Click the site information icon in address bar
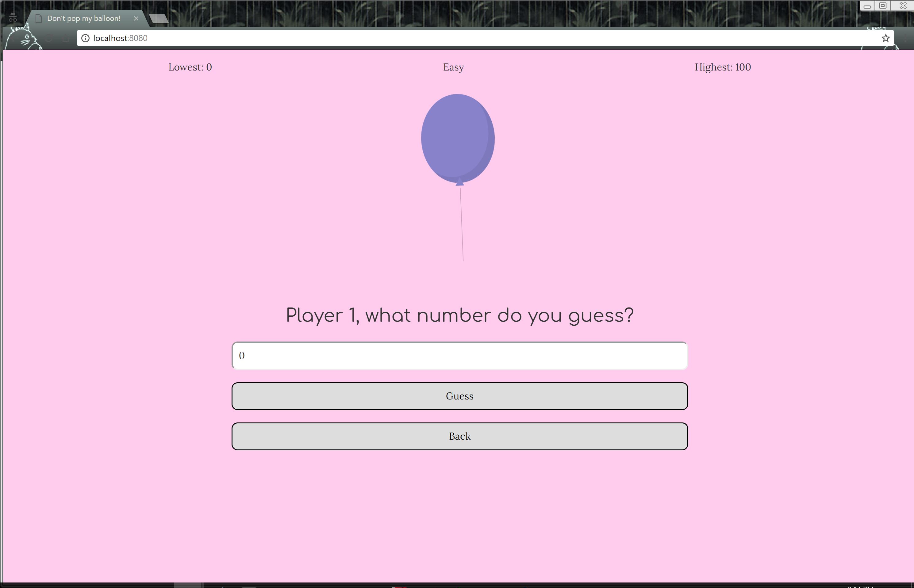Viewport: 914px width, 588px height. tap(85, 38)
